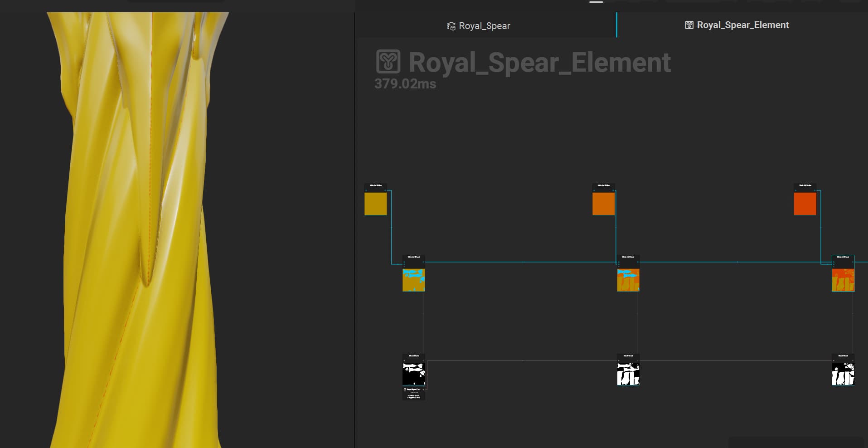
Task: Click the title bar of the gold color node
Action: [x=375, y=185]
